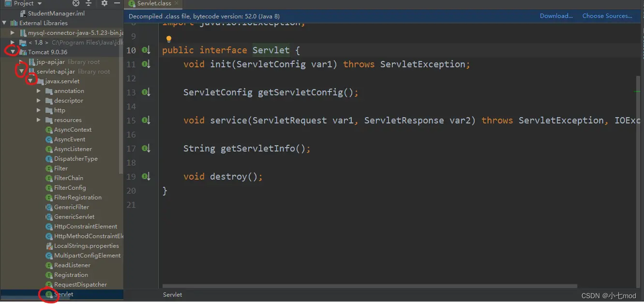Select AsyncListener in the project tree
Image resolution: width=644 pixels, height=304 pixels.
coord(62,149)
